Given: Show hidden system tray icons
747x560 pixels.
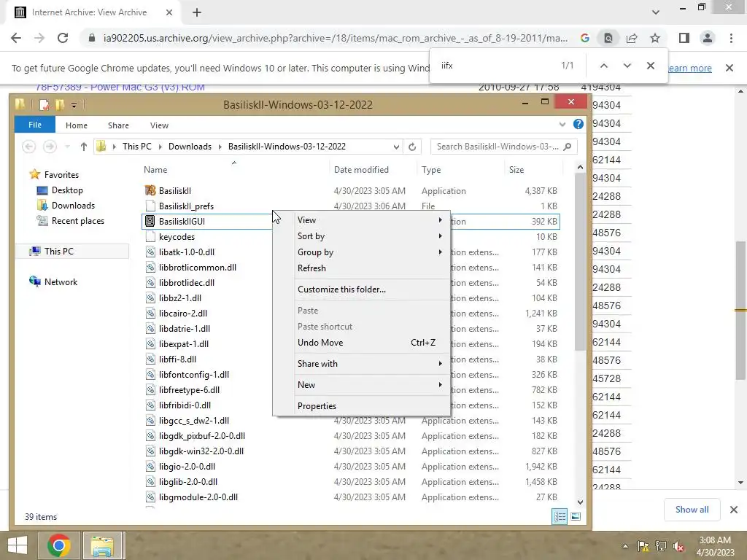Looking at the screenshot, I should click(x=625, y=547).
